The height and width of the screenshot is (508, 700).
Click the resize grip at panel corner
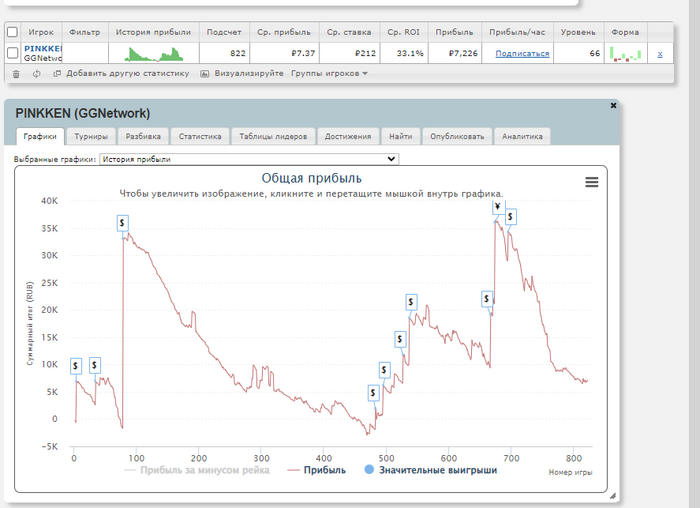tap(612, 496)
